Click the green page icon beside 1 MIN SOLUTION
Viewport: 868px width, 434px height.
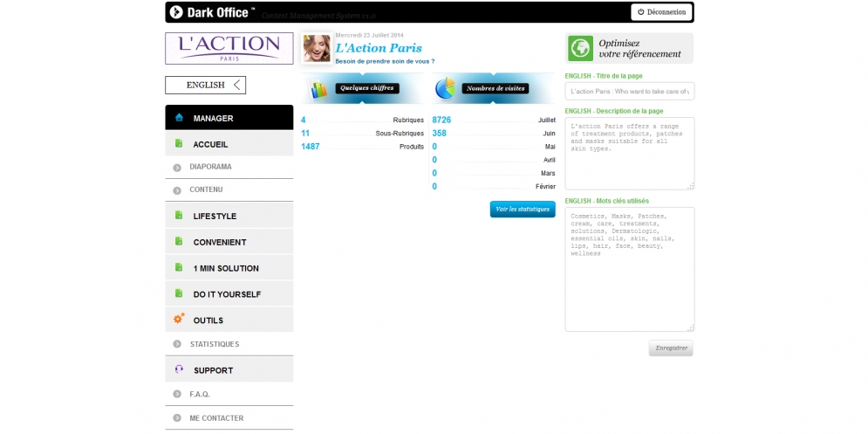click(x=179, y=267)
